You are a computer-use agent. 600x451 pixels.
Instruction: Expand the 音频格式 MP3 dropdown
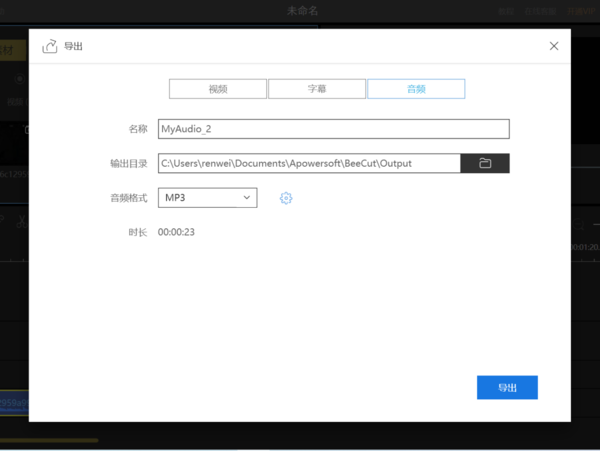(207, 198)
